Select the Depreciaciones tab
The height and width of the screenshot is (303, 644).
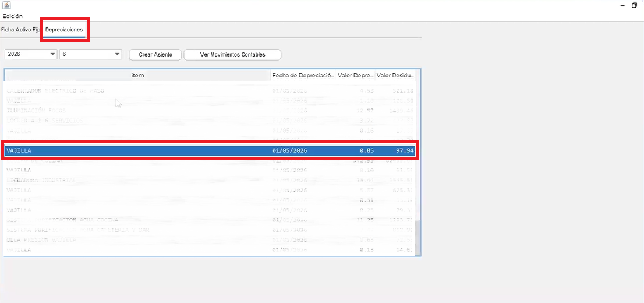[64, 30]
